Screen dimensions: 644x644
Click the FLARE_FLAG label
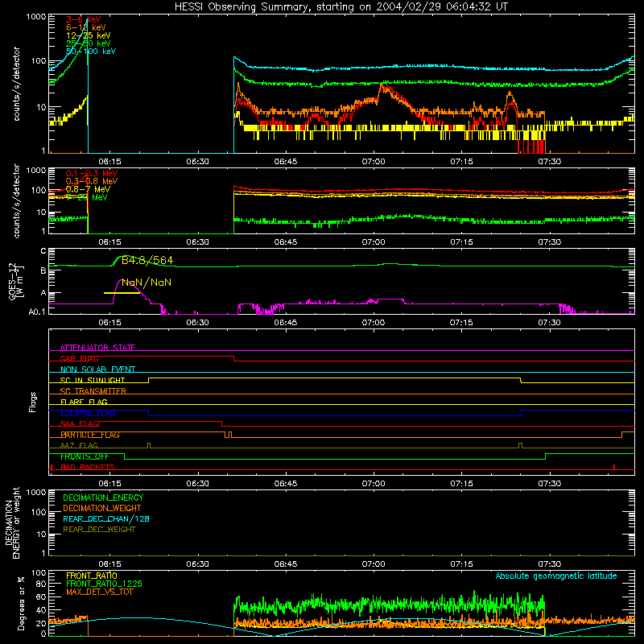84,402
